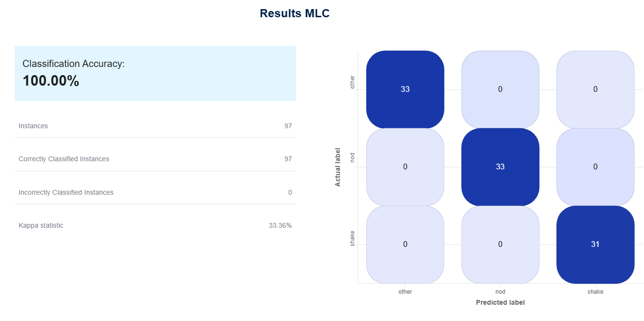The image size is (644, 321).
Task: Click the Actual label axis title
Action: point(338,167)
